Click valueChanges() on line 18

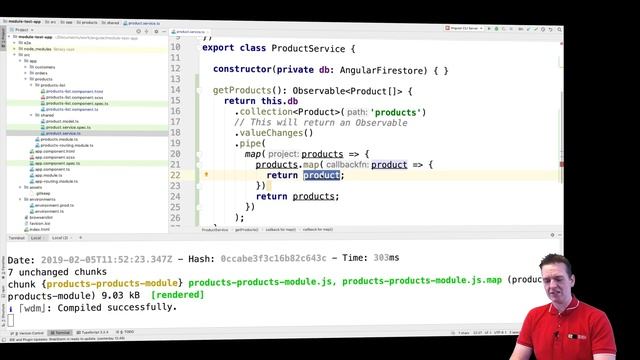(276, 133)
